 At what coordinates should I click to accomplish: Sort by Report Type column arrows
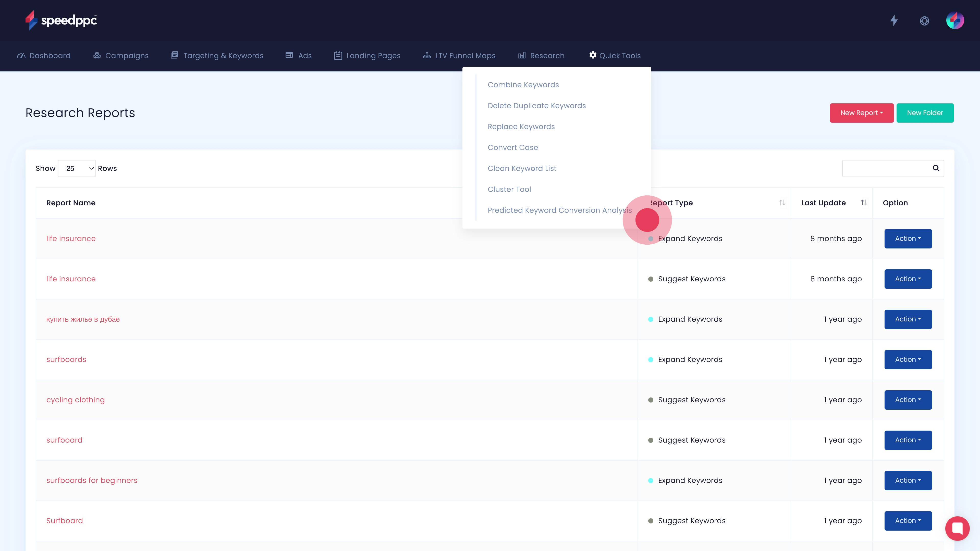[782, 203]
